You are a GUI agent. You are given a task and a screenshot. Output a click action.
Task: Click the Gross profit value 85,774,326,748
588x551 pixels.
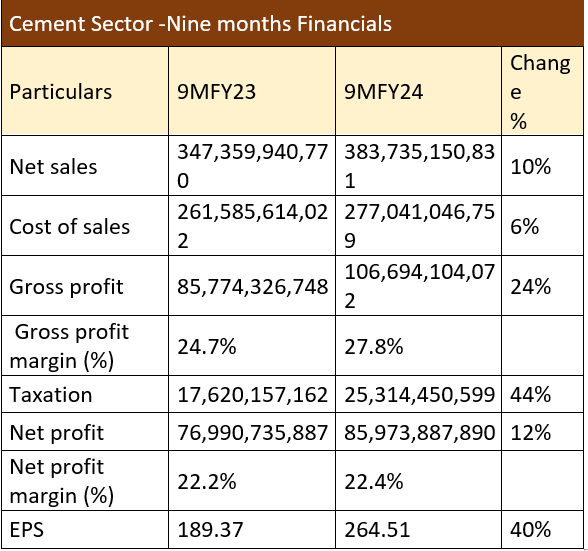[252, 286]
